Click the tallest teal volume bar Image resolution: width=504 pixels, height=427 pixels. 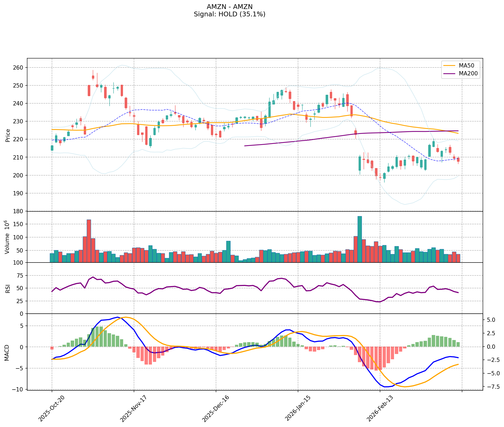(359, 239)
